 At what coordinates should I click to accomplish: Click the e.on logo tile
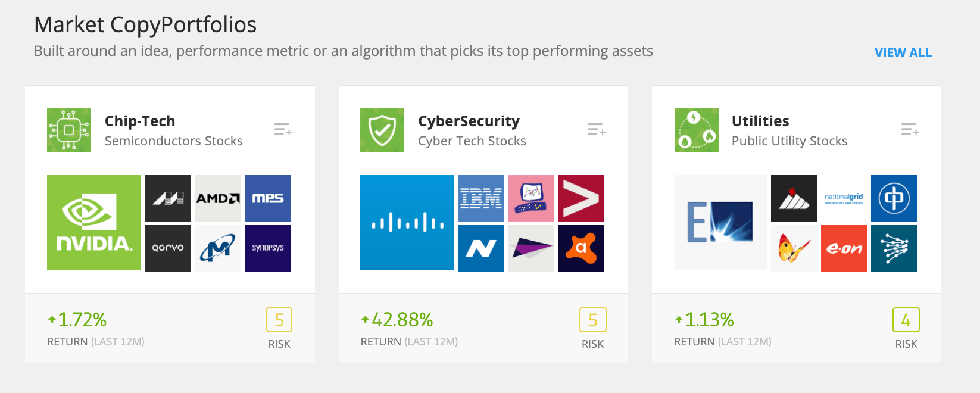click(x=844, y=248)
